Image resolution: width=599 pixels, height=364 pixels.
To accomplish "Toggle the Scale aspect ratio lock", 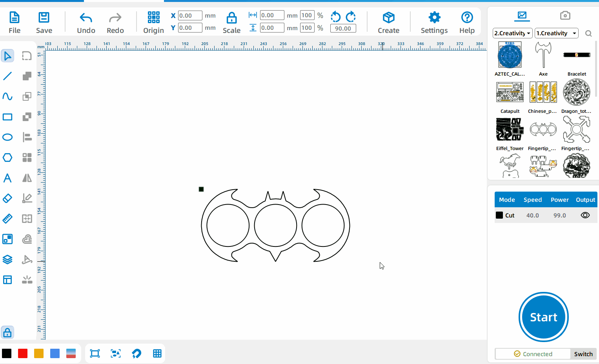I will [x=231, y=23].
